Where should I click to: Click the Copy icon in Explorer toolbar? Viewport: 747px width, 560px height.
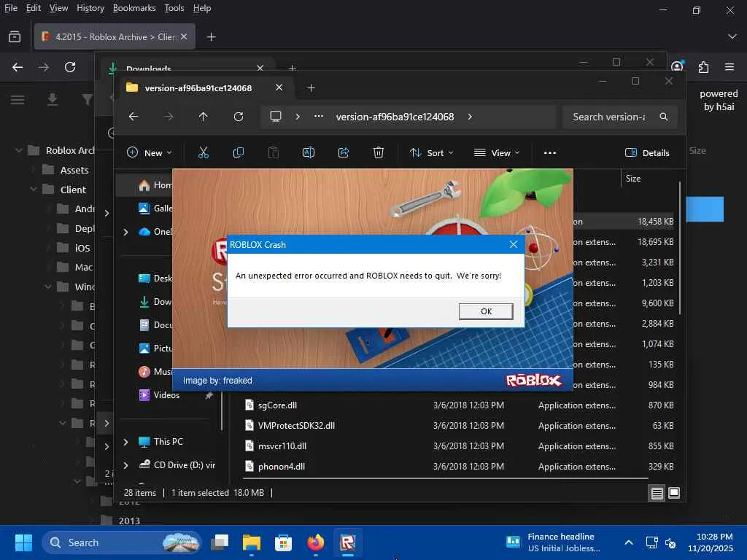click(239, 152)
